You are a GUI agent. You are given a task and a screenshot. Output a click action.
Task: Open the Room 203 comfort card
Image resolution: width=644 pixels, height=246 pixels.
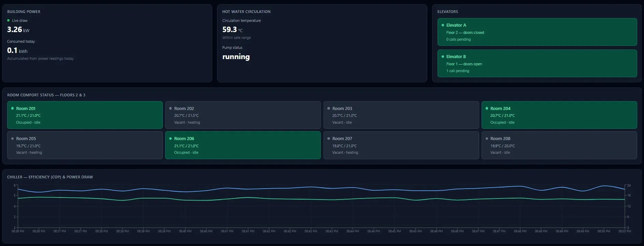[x=401, y=115]
